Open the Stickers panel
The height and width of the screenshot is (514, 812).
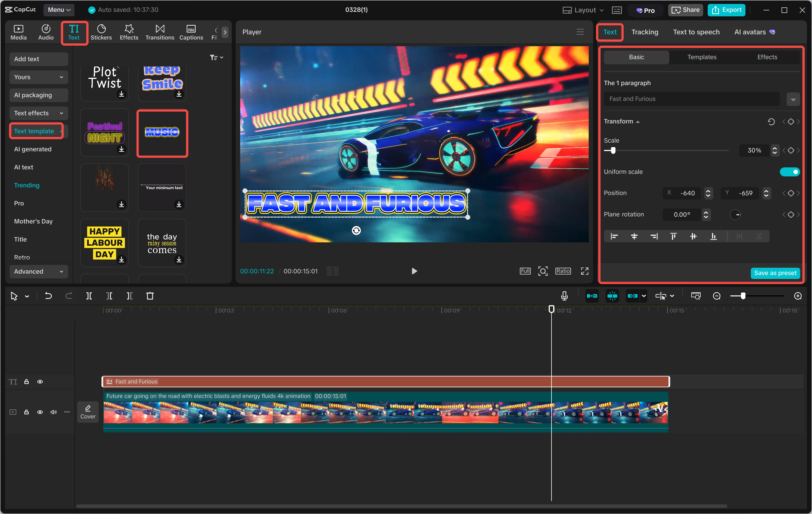click(x=101, y=32)
